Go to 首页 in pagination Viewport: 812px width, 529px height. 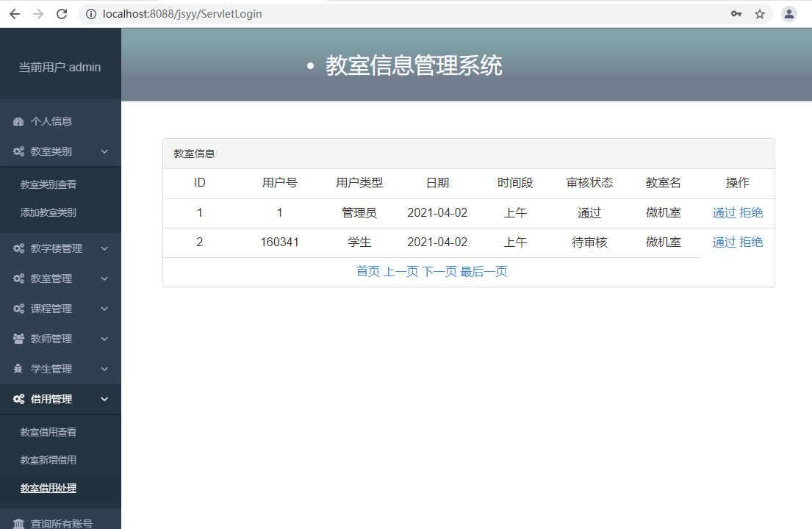pos(368,271)
